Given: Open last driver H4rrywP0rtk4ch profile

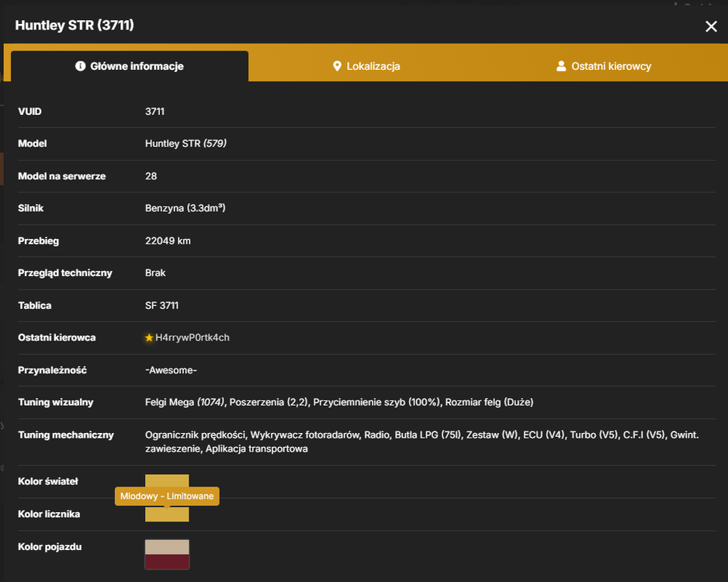Looking at the screenshot, I should tap(192, 338).
